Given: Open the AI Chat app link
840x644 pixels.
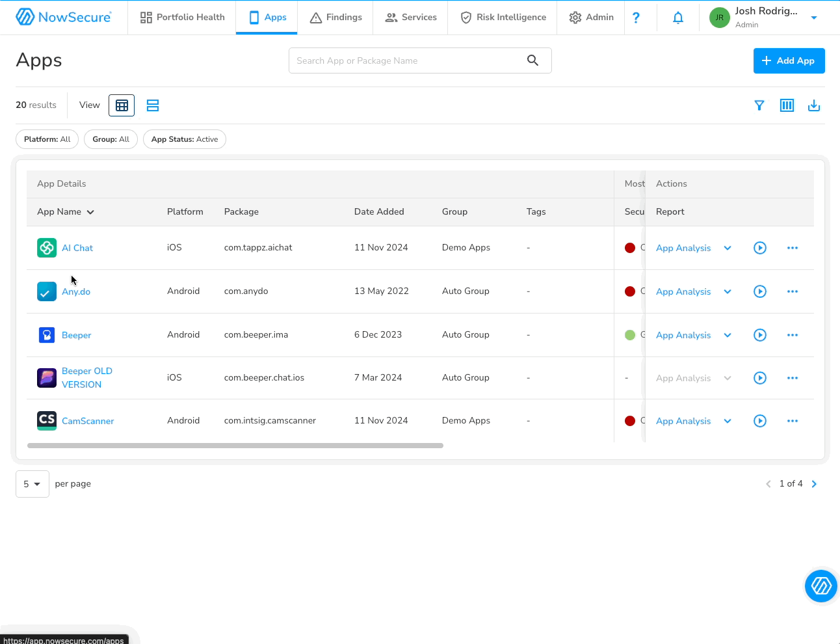Looking at the screenshot, I should click(x=77, y=248).
